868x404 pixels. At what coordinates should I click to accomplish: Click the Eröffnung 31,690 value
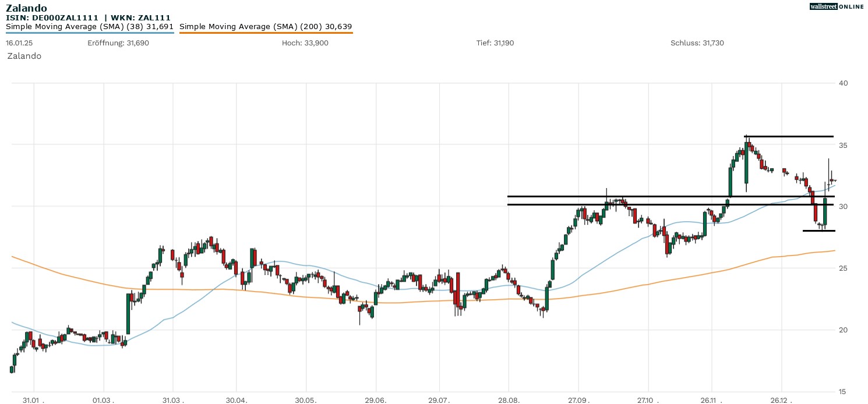tap(118, 43)
